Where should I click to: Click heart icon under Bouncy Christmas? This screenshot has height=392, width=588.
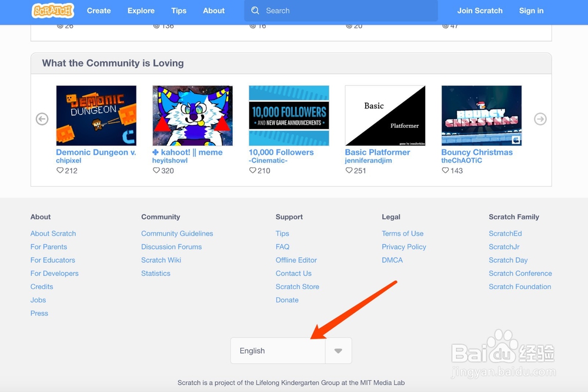[x=445, y=171]
